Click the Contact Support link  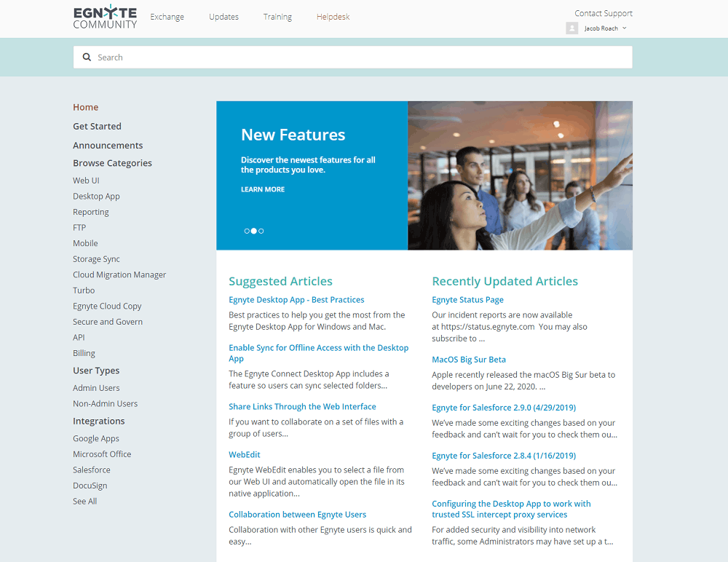604,14
